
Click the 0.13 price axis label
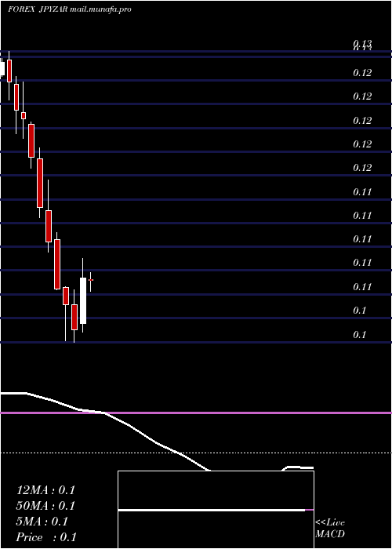[x=362, y=45]
